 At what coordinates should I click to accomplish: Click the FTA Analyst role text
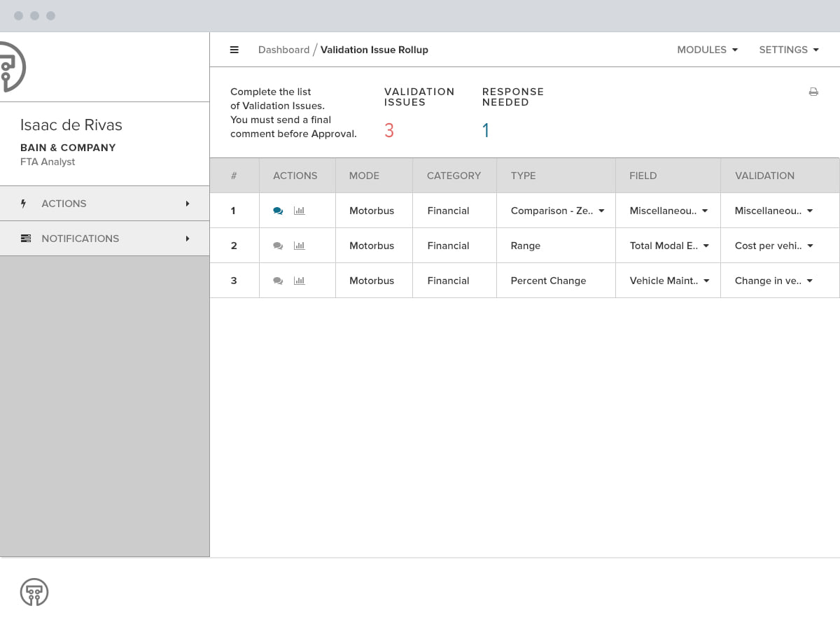[x=48, y=162]
